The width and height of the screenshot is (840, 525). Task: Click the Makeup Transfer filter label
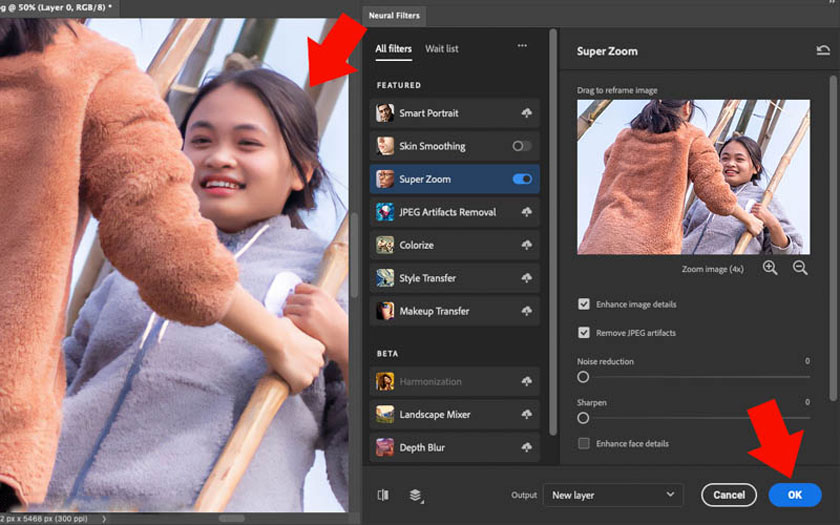coord(434,311)
